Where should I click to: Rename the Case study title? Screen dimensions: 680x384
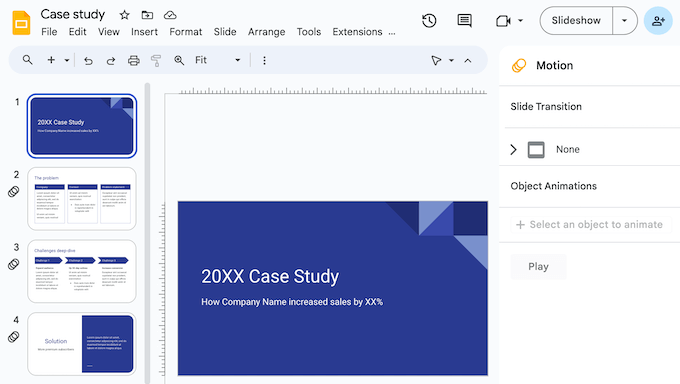pyautogui.click(x=73, y=14)
